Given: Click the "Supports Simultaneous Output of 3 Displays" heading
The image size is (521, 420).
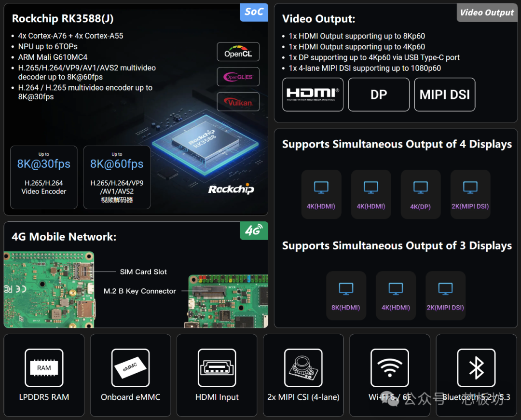Looking at the screenshot, I should [x=397, y=246].
